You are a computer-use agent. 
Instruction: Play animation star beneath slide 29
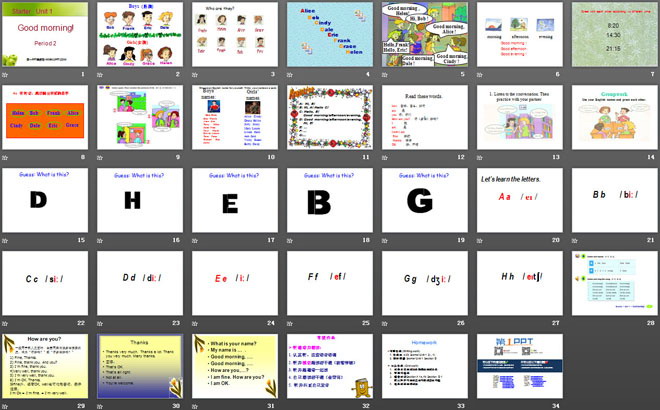pyautogui.click(x=5, y=407)
